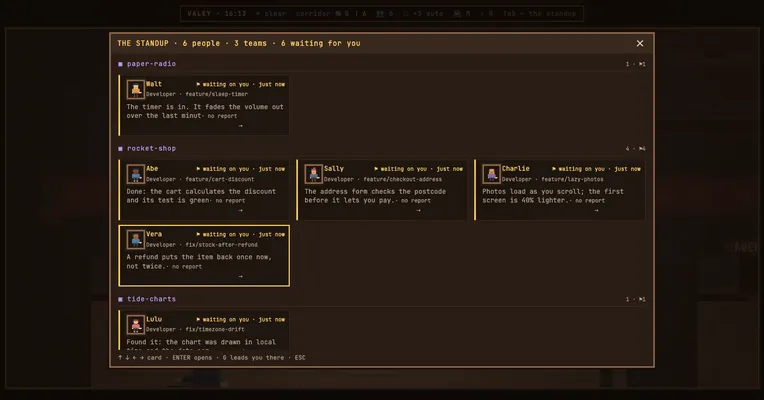Click the 'THE STANDUP' title text
764x400 pixels.
[x=143, y=43]
